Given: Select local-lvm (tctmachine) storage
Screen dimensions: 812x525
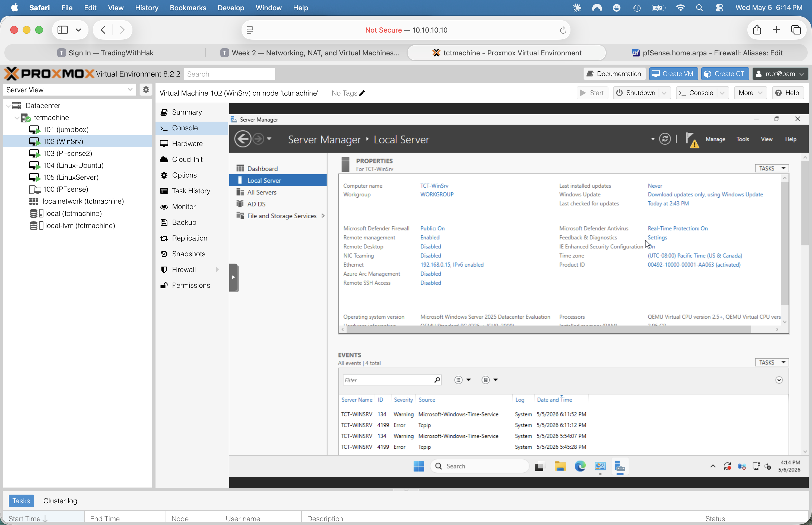Looking at the screenshot, I should click(78, 225).
